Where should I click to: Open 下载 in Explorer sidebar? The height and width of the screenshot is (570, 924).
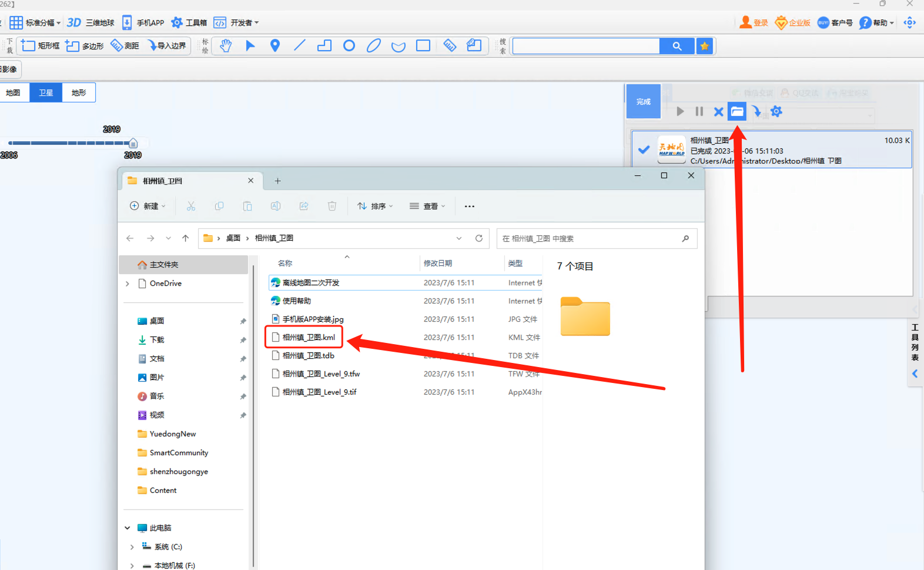click(156, 339)
